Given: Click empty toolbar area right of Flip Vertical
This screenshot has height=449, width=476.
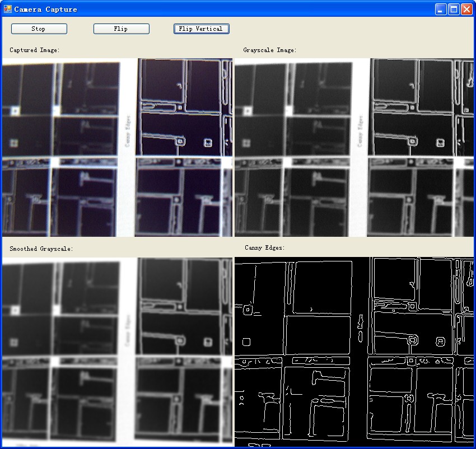Looking at the screenshot, I should tap(347, 29).
